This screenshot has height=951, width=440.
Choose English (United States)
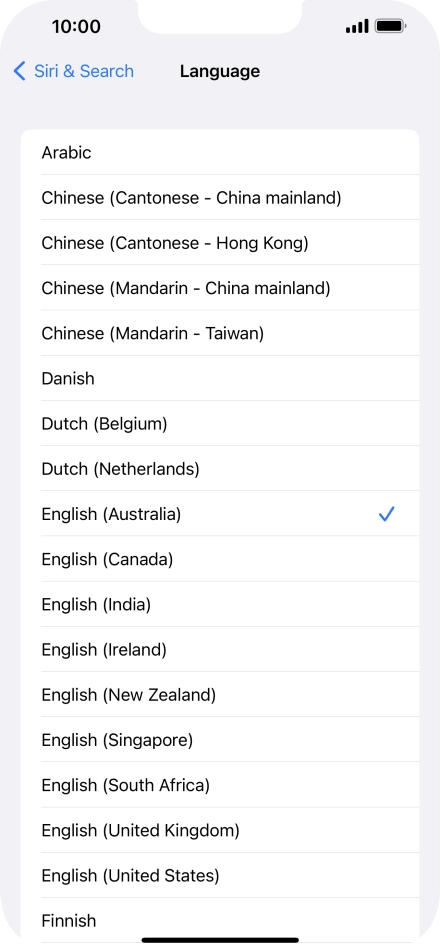click(x=220, y=876)
